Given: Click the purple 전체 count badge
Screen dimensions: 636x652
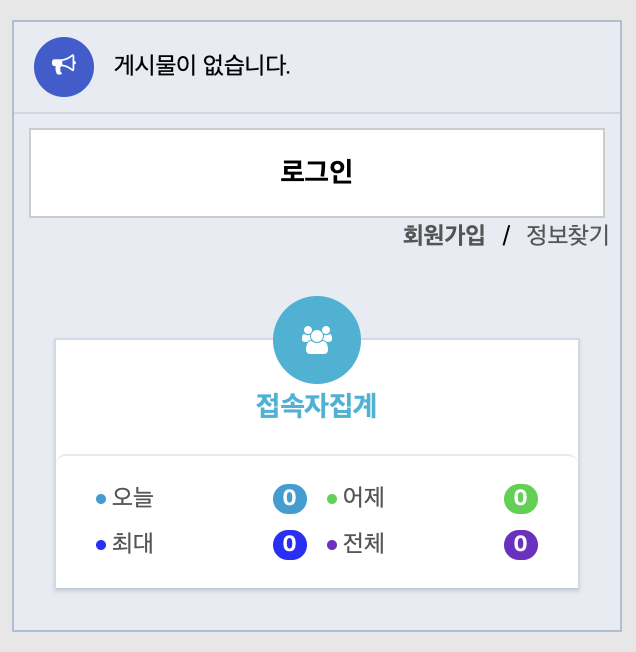Looking at the screenshot, I should [x=520, y=545].
